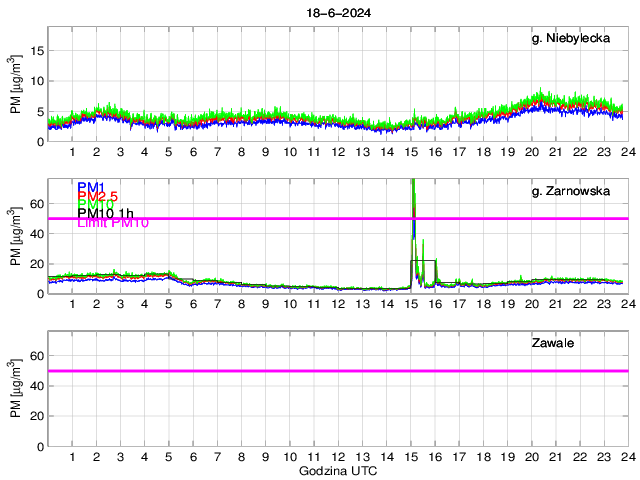640x480 pixels.
Task: Click the 60 value on Zawale y-axis
Action: click(x=33, y=355)
